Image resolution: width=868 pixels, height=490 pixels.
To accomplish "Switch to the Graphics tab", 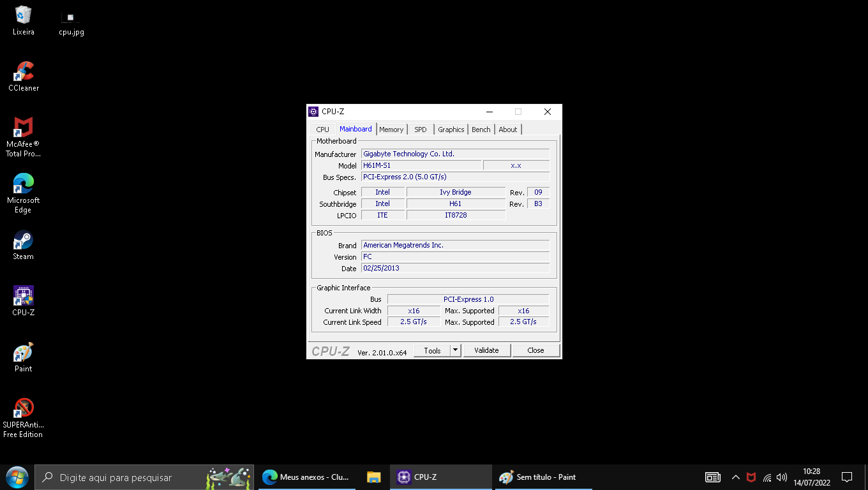I will [451, 130].
